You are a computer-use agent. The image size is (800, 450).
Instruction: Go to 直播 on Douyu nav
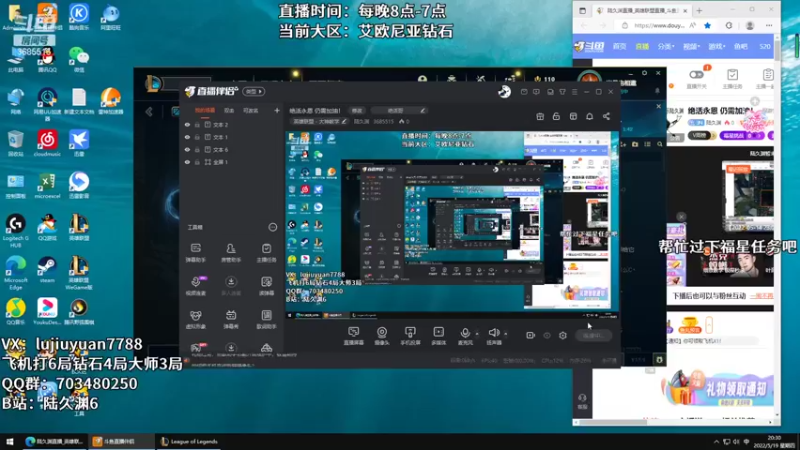click(642, 46)
